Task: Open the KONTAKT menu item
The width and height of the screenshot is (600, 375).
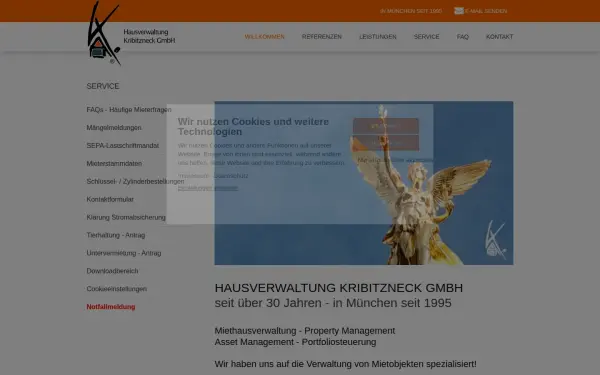Action: coord(499,37)
